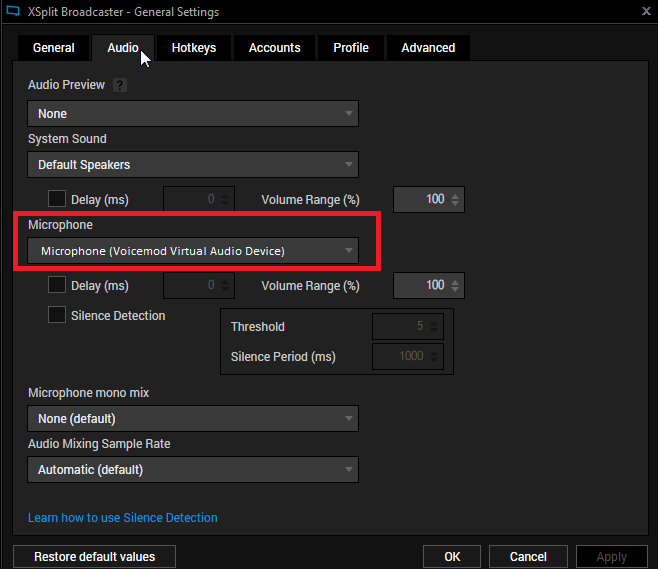The width and height of the screenshot is (658, 569).
Task: Open the Audio Mixing Sample Rate dropdown
Action: 193,470
